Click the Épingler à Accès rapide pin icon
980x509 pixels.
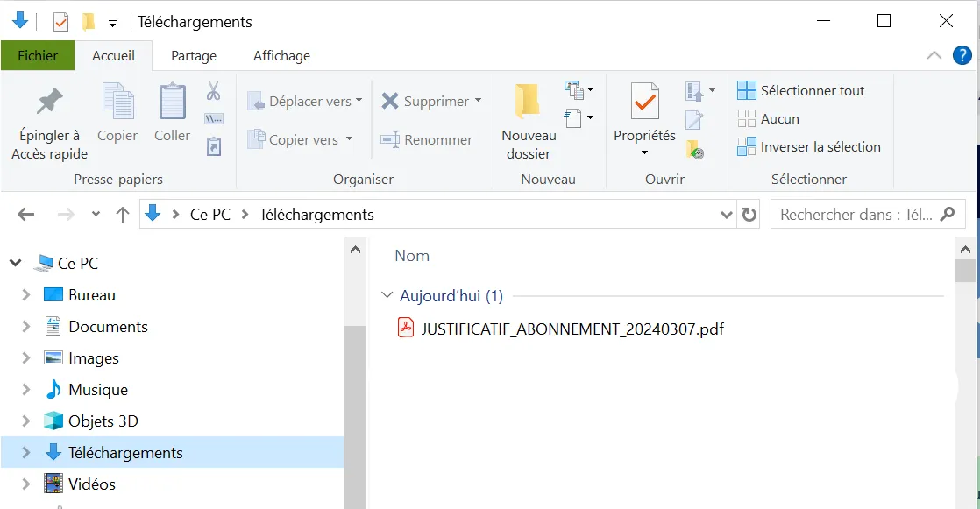(x=49, y=101)
